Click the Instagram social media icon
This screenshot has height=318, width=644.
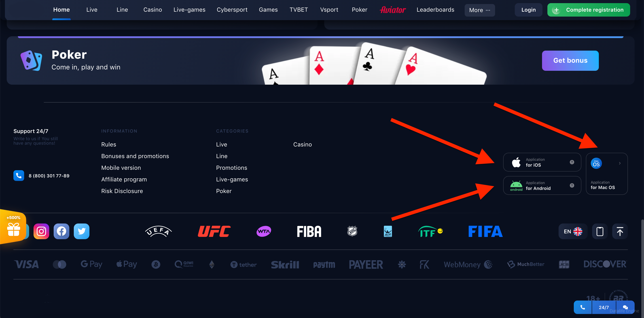click(41, 231)
